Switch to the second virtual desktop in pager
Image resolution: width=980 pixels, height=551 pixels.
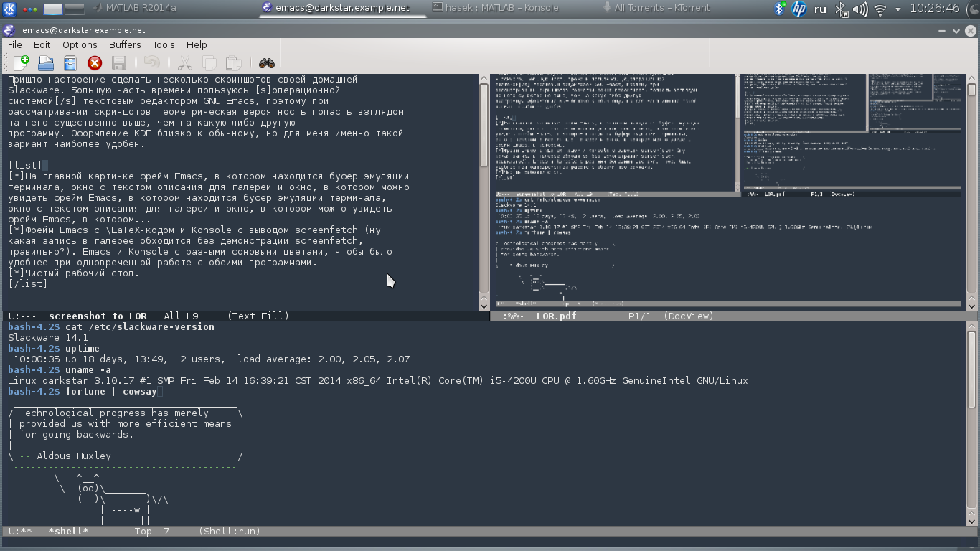point(74,9)
